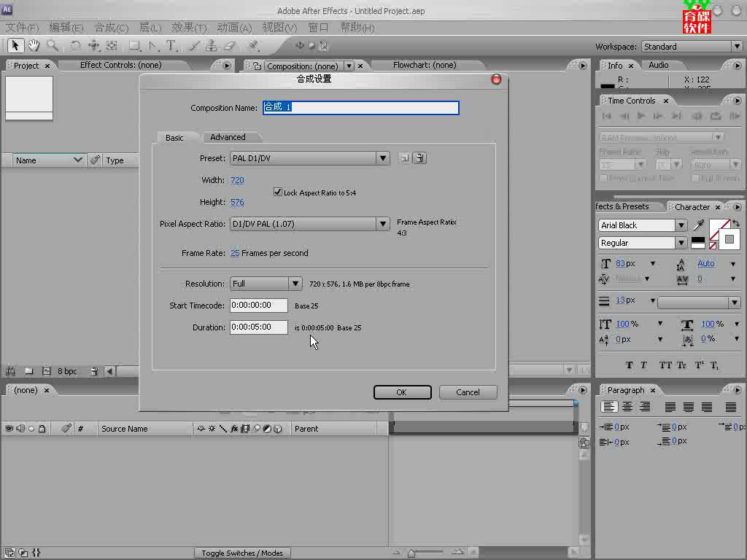The width and height of the screenshot is (747, 560).
Task: Apply All Caps in Character panel
Action: (x=665, y=365)
